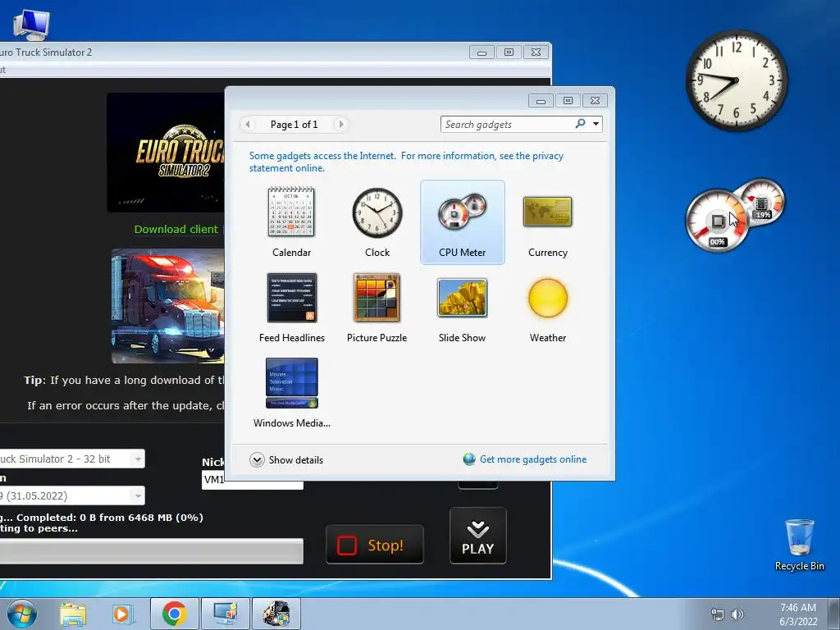The image size is (840, 630).
Task: Open the Recycle Bin on desktop
Action: tap(799, 545)
